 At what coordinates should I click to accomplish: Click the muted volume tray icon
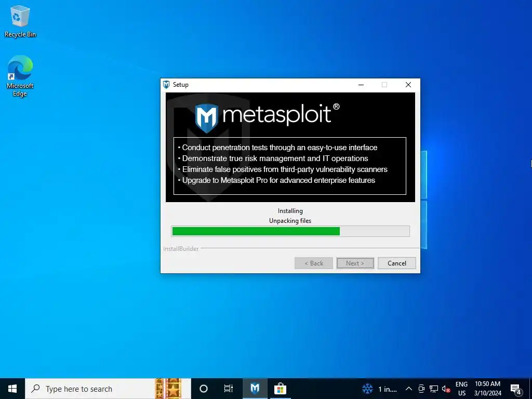446,389
